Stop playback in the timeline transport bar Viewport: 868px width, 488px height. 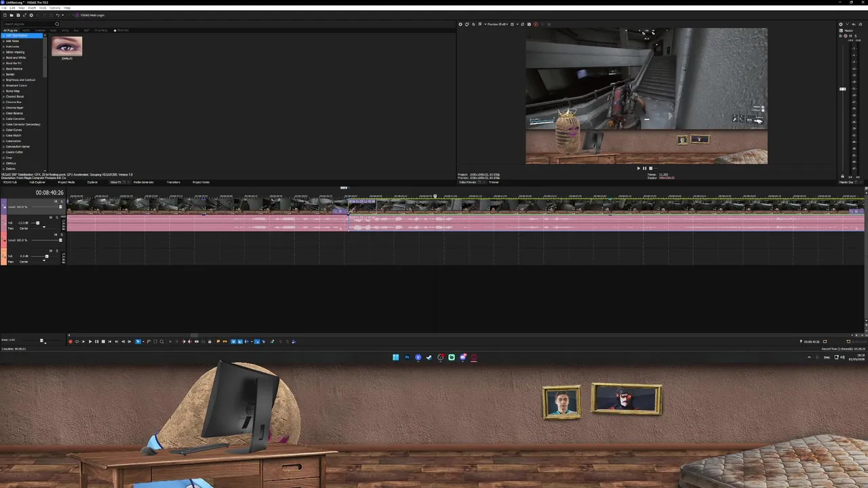pos(103,342)
